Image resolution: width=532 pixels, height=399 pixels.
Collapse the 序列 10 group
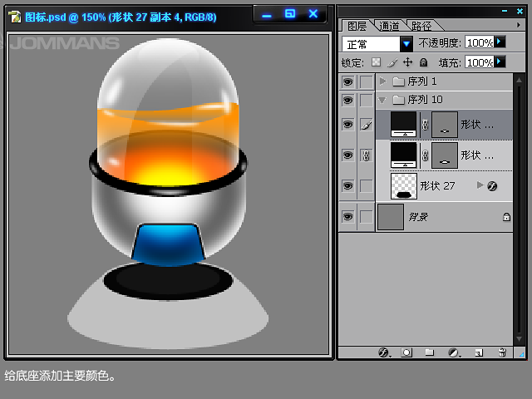[x=382, y=100]
